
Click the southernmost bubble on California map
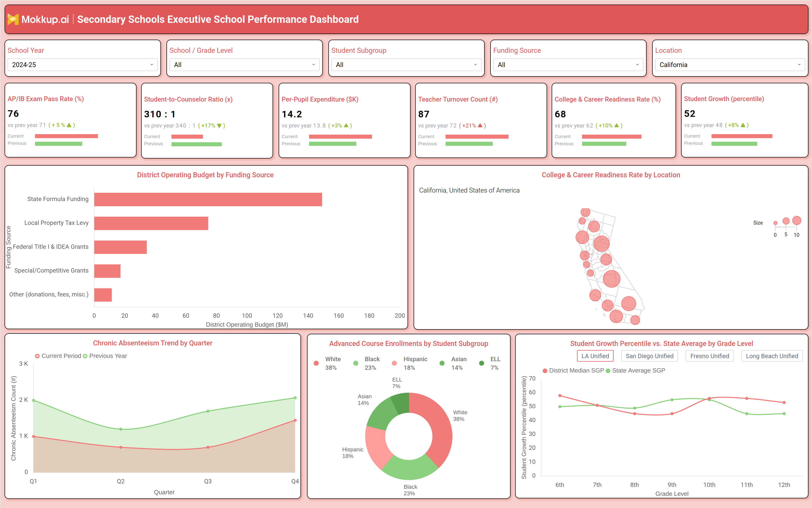coord(635,320)
